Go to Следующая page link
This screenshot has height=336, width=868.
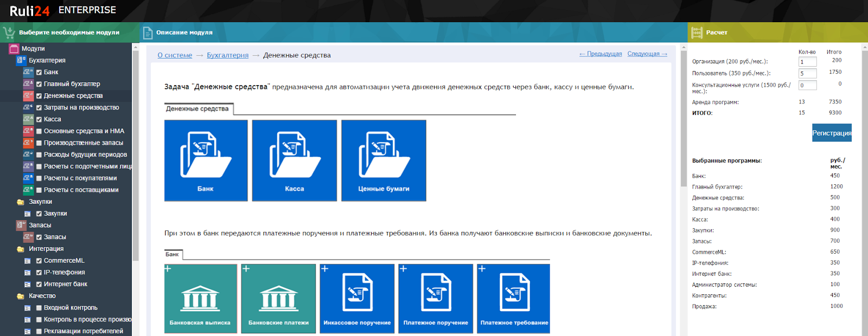(x=647, y=54)
